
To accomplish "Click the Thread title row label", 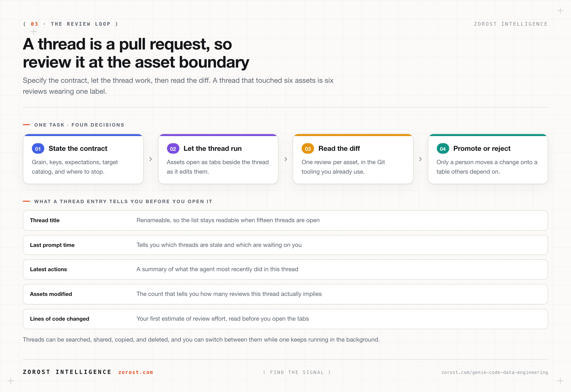I will [45, 220].
